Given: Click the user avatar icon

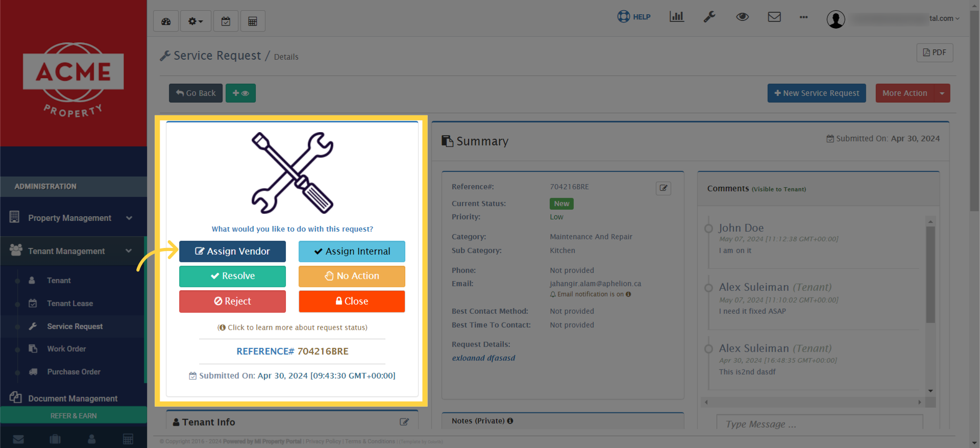Looking at the screenshot, I should (x=836, y=19).
